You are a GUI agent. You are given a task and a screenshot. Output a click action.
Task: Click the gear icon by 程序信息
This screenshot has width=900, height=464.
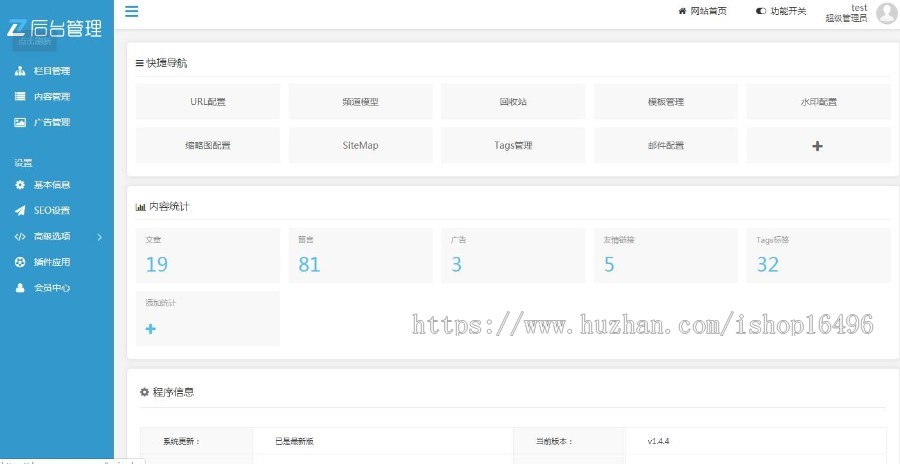[145, 392]
